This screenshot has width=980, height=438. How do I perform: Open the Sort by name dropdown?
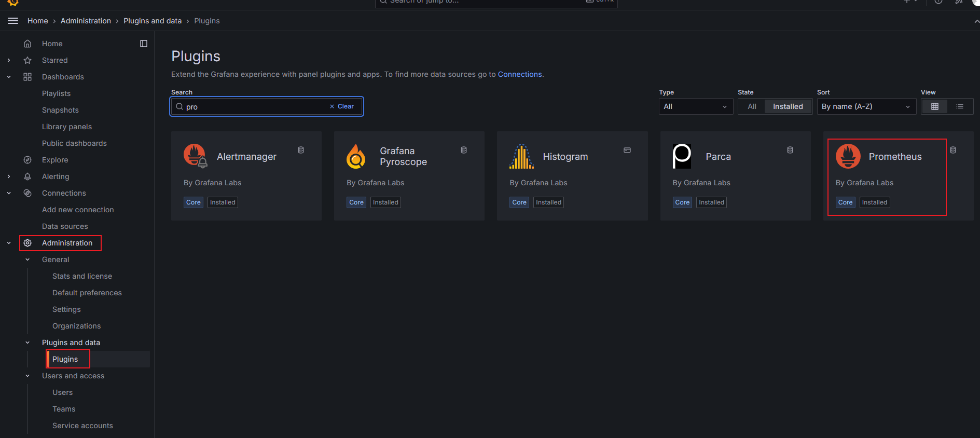866,106
